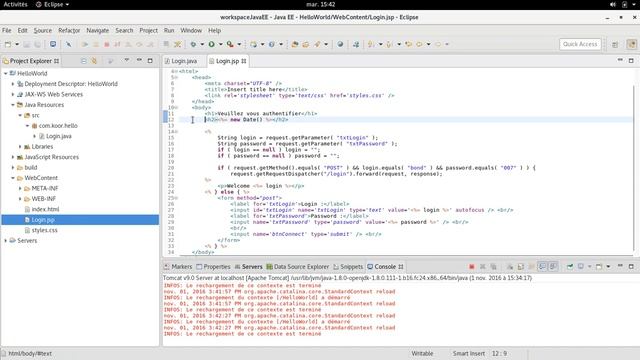Open the Window menu

click(x=191, y=30)
